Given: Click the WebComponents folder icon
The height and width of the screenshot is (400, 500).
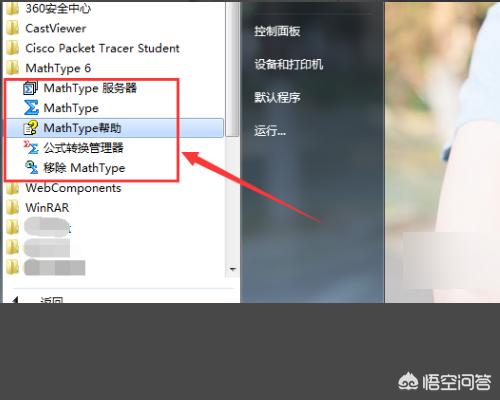Looking at the screenshot, I should pyautogui.click(x=13, y=188).
